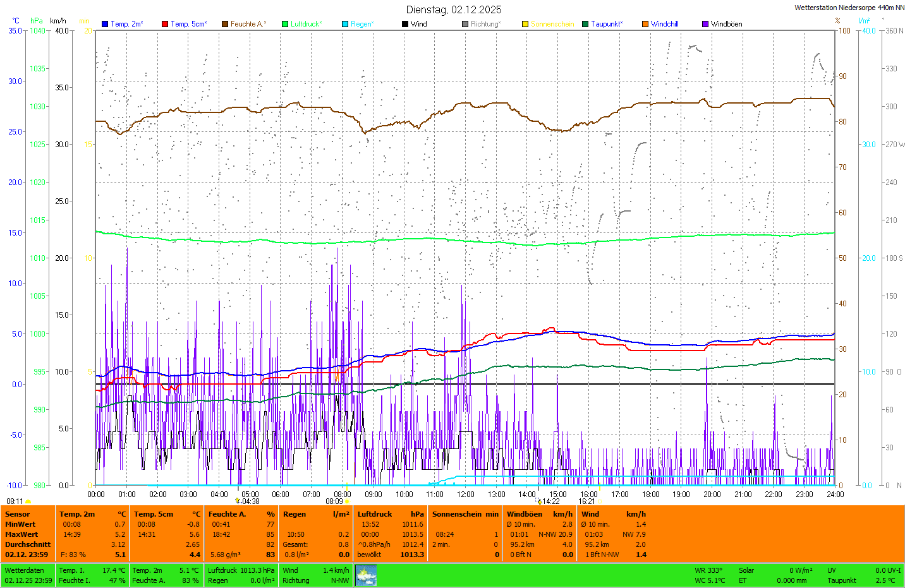Click the sunrise sun icon beside 08:11
Viewport: 905px width, 588px height.
(x=28, y=501)
